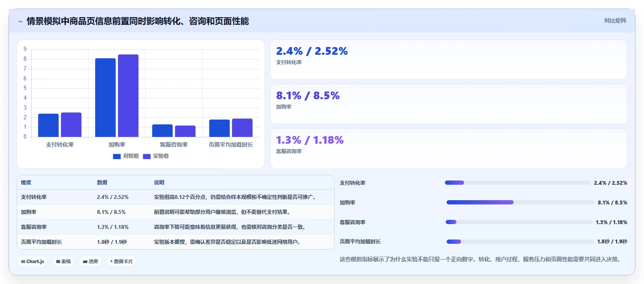Select the 数据卡片 tag chip
Viewport: 644px width, 284px height.
121,261
